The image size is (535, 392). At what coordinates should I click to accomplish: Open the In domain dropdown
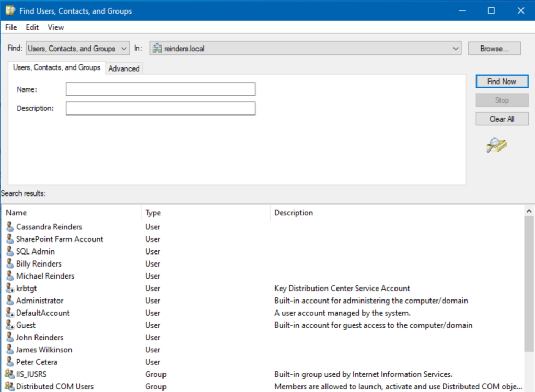[x=456, y=48]
